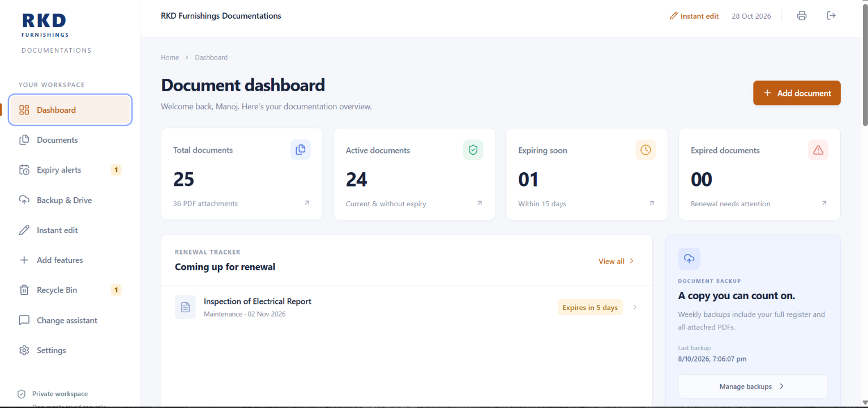Click the Inspection of Electrical Report file icon
868x408 pixels.
pos(185,307)
